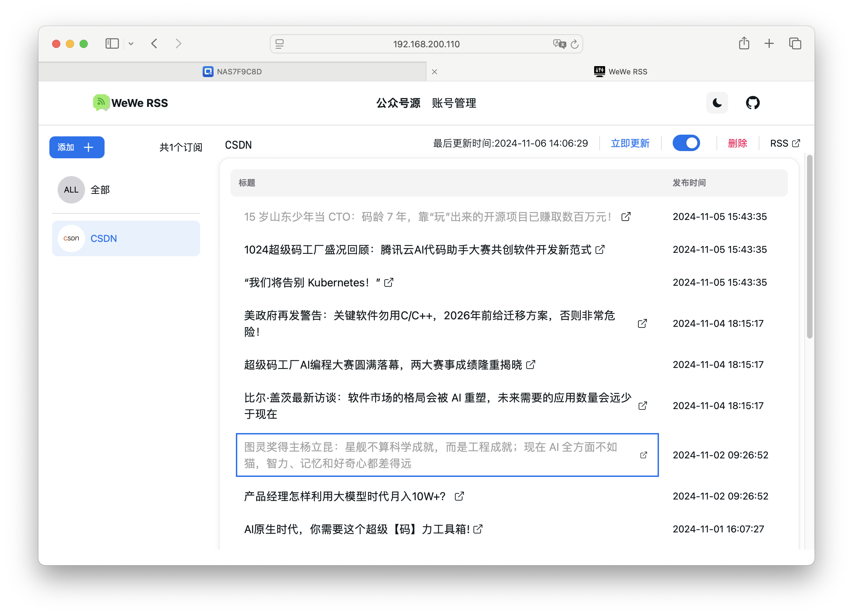Screen dimensions: 853x616
Task: Open external link for 15 岁山东少年当 CTO article
Action: tap(626, 217)
